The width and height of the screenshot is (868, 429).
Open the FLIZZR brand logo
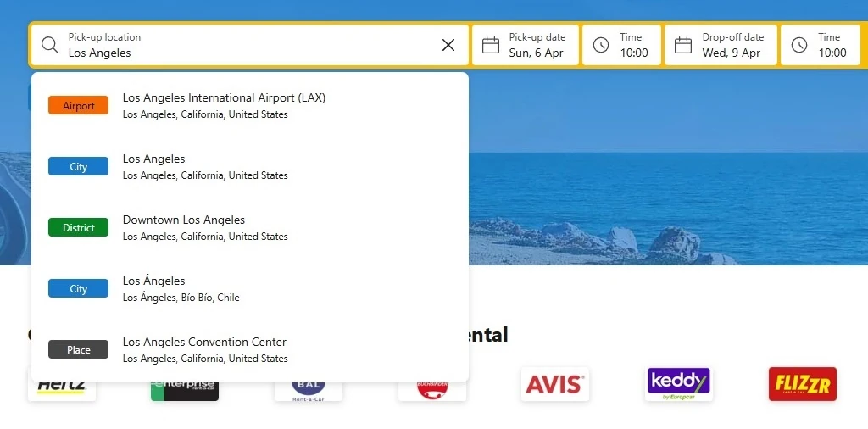pyautogui.click(x=803, y=384)
